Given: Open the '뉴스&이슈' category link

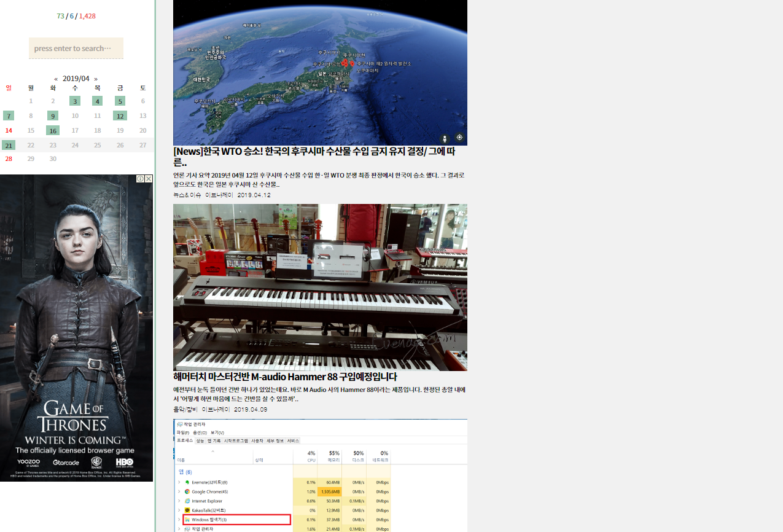Looking at the screenshot, I should tap(187, 195).
